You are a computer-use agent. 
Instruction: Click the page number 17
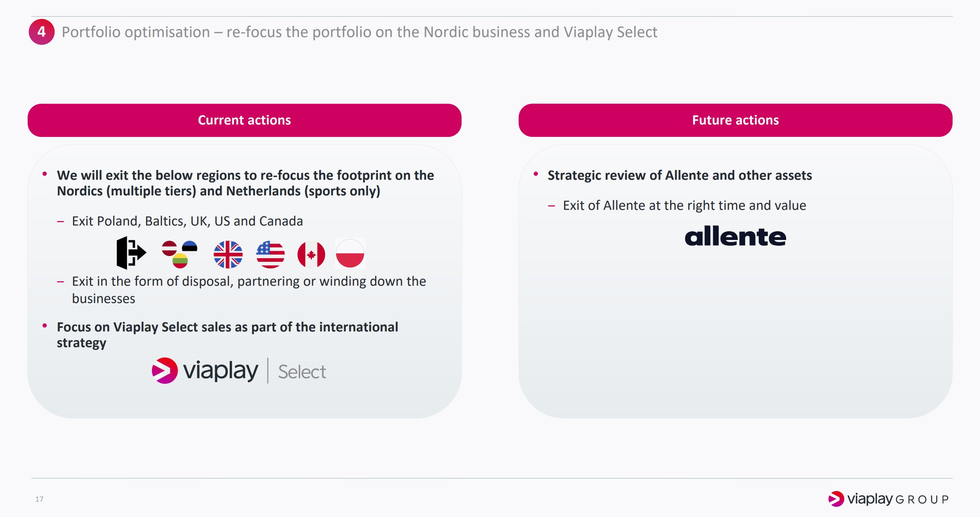pos(39,499)
